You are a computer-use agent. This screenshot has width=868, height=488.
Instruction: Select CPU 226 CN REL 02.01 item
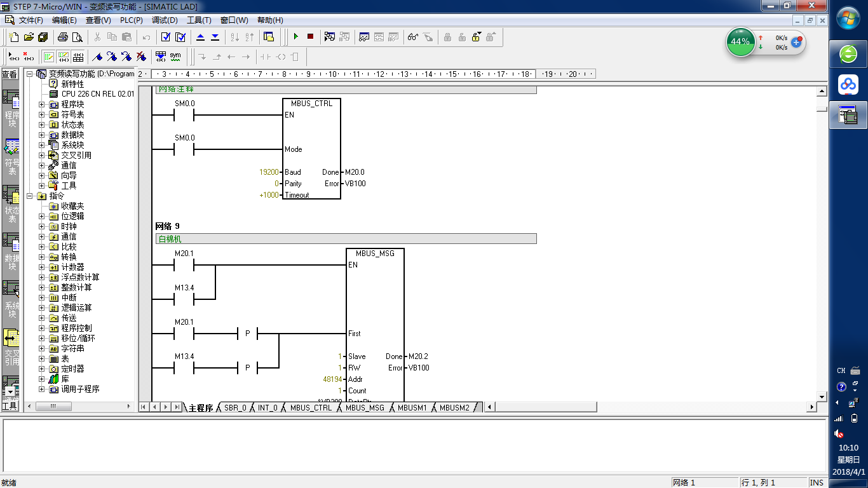pyautogui.click(x=97, y=94)
